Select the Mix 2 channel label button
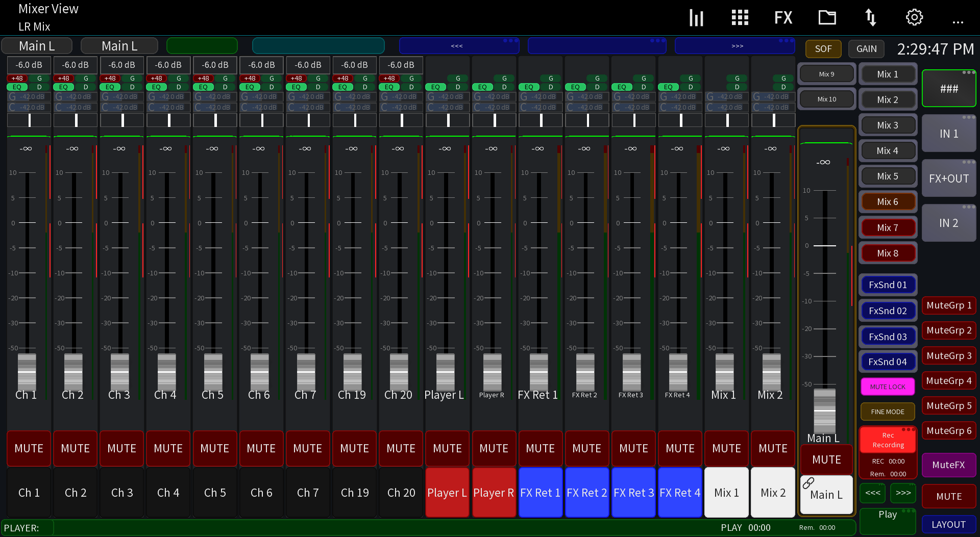 click(x=773, y=493)
